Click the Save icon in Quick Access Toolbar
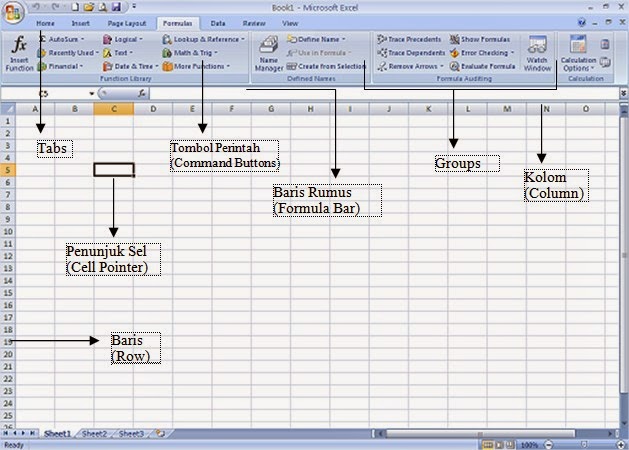Image resolution: width=629 pixels, height=450 pixels. coord(116,7)
